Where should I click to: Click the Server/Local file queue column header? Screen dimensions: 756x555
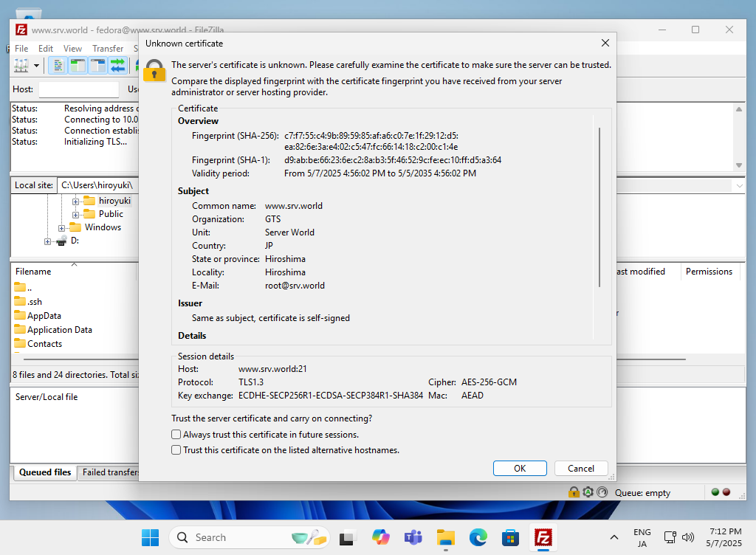pyautogui.click(x=47, y=397)
